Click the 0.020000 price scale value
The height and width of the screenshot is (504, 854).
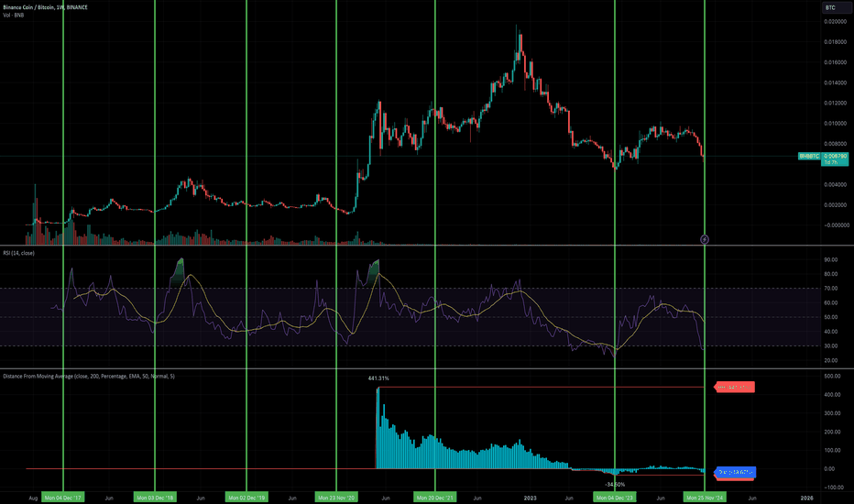[x=836, y=22]
